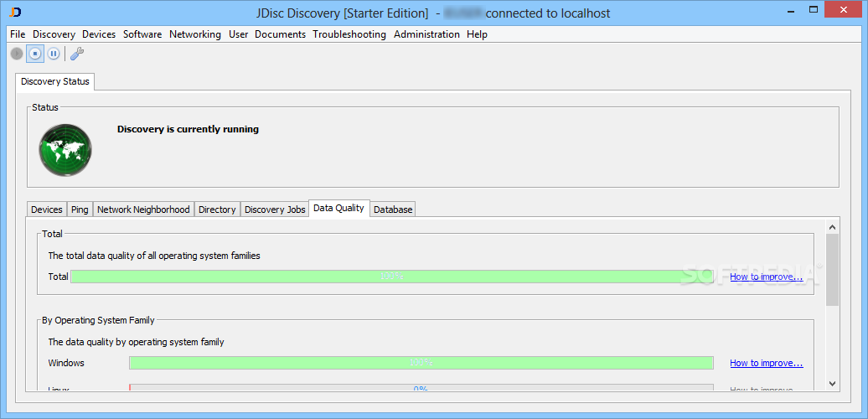The image size is (868, 419).
Task: Pause the discovery with the pause icon
Action: (x=53, y=54)
